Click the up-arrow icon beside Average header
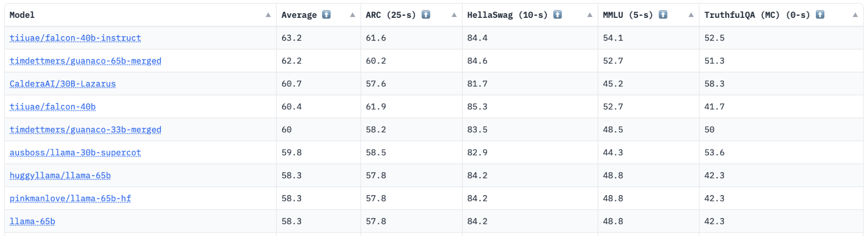 click(x=326, y=15)
